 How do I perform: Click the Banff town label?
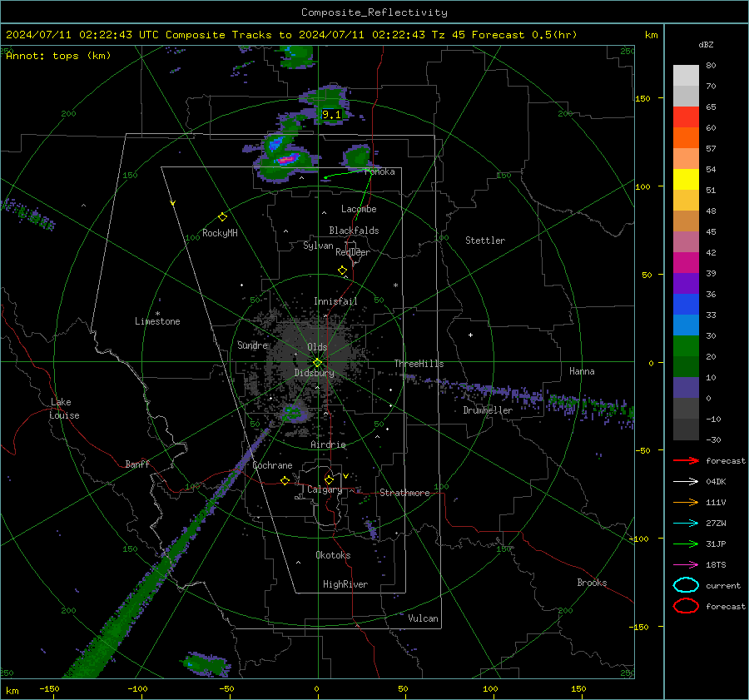point(137,464)
